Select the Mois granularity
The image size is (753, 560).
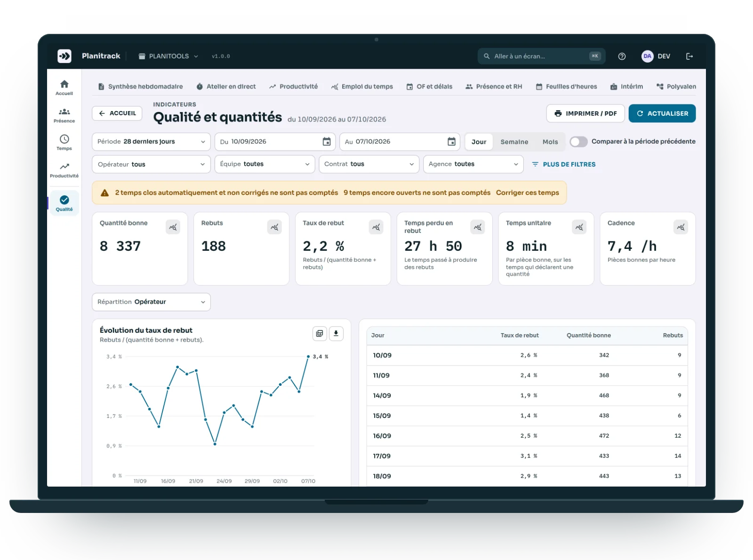(x=550, y=142)
